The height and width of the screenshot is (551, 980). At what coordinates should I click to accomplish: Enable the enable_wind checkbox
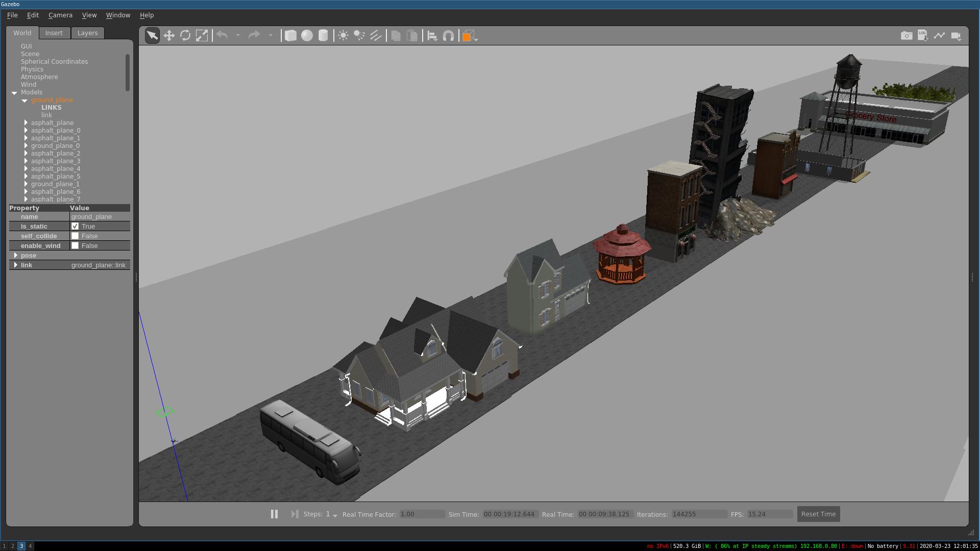click(x=75, y=245)
